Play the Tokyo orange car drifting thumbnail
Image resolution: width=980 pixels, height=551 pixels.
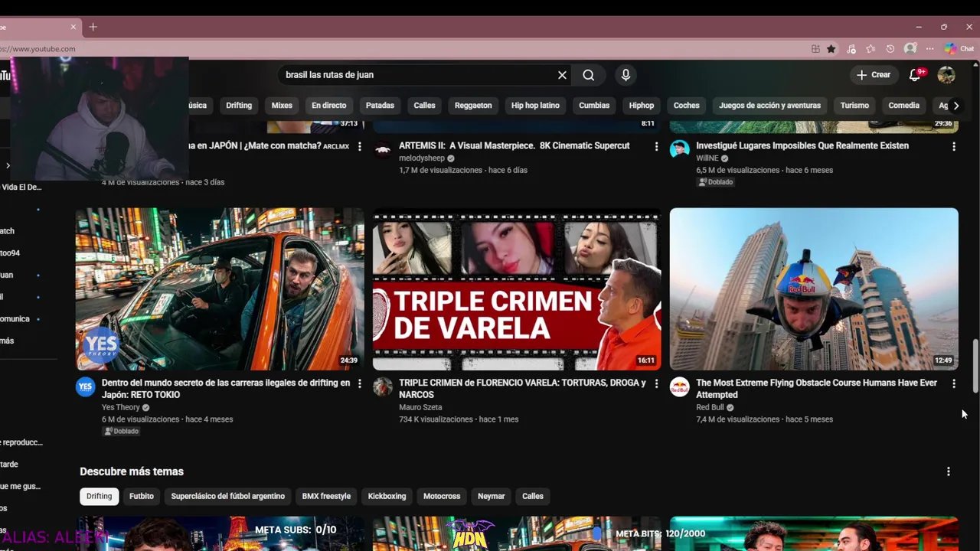220,289
